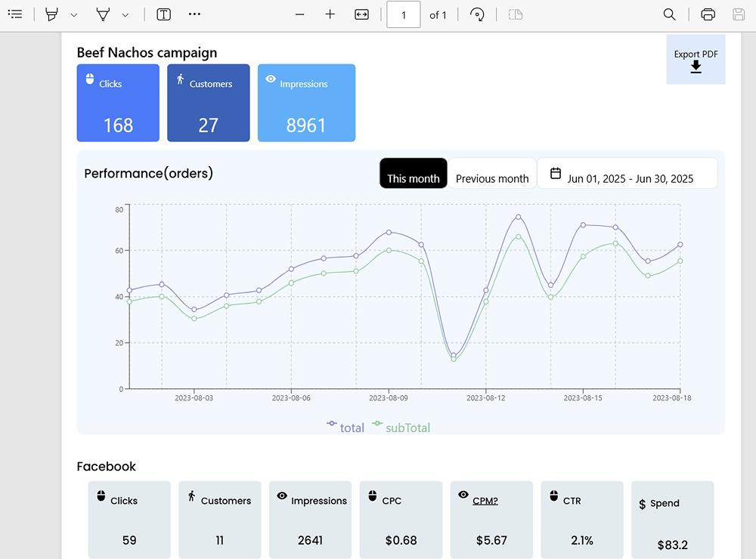This screenshot has height=559, width=756.
Task: Open the Jun 01 - Jun 30 date range picker
Action: (627, 178)
